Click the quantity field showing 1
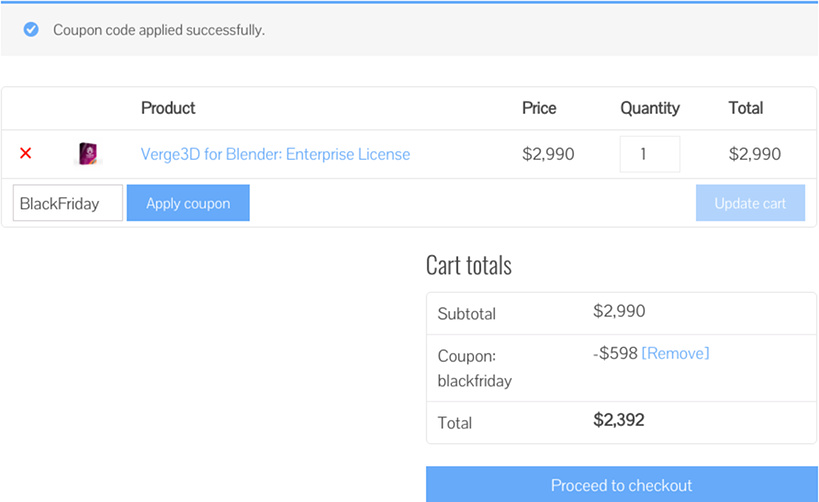 tap(650, 154)
